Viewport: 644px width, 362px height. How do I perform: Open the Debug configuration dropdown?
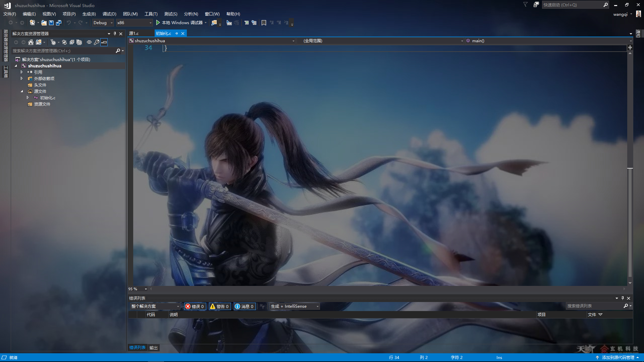[103, 23]
